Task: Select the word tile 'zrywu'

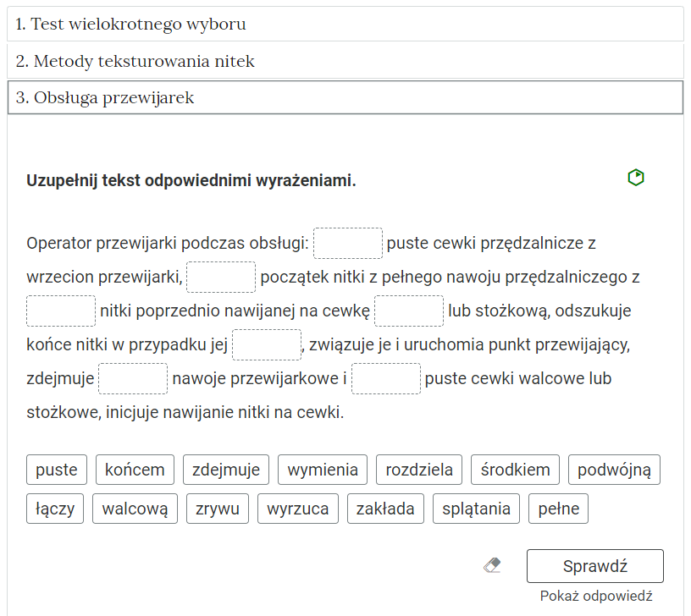Action: (218, 508)
